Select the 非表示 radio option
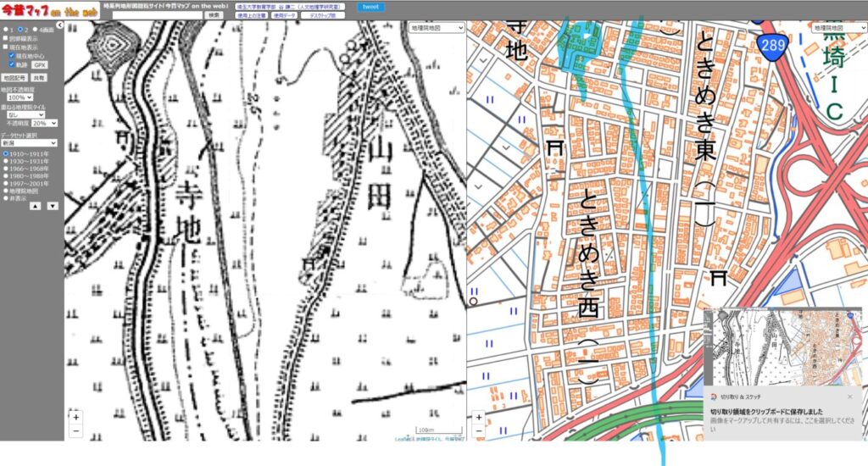Screen dimensions: 868x466 [x=6, y=198]
